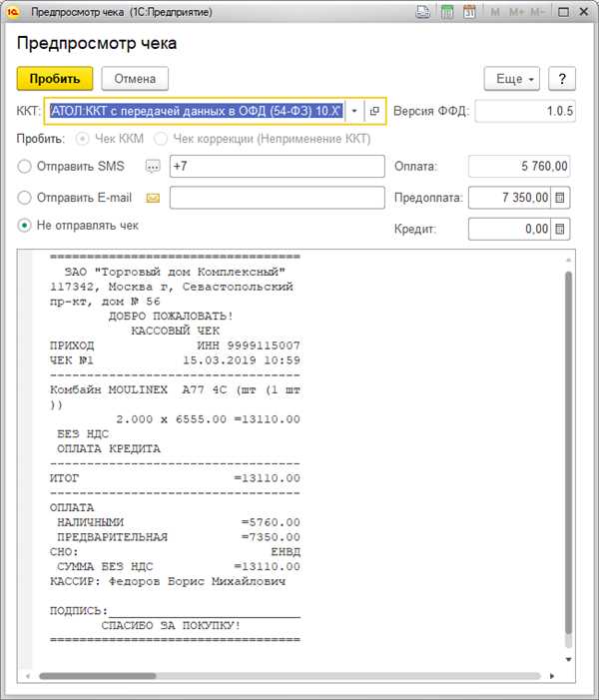The width and height of the screenshot is (599, 700).
Task: Click receipt line КАССИР: Федоров Борис Михайлович
Action: pyautogui.click(x=168, y=581)
